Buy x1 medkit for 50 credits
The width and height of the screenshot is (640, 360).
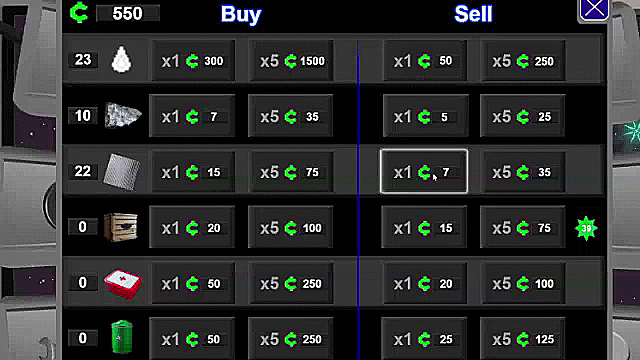[193, 283]
